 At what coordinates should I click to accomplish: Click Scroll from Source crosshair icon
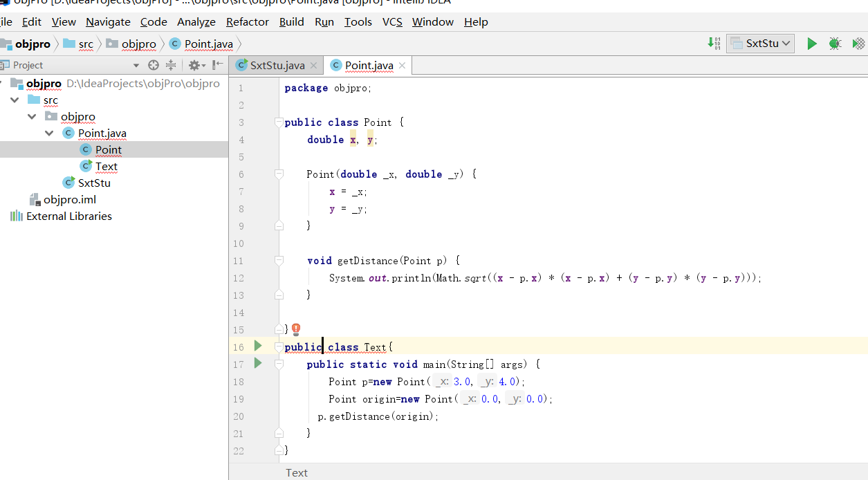point(154,65)
